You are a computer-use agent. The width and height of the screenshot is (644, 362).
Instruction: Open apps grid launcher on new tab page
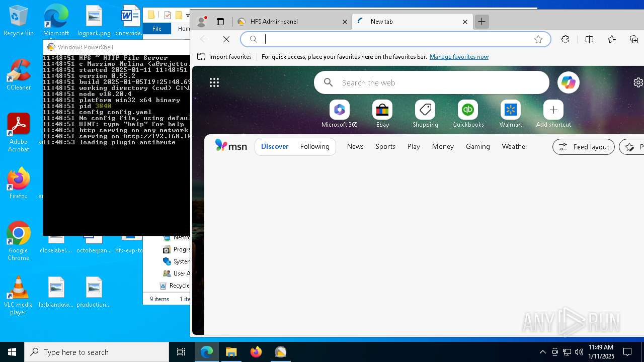coord(214,82)
